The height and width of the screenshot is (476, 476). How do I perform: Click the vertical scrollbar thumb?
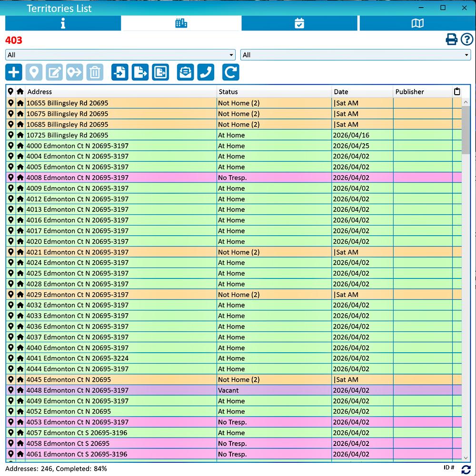(x=466, y=129)
